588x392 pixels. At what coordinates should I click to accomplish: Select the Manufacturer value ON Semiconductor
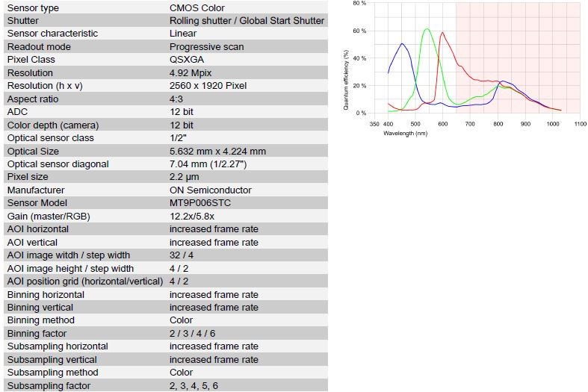pos(211,190)
